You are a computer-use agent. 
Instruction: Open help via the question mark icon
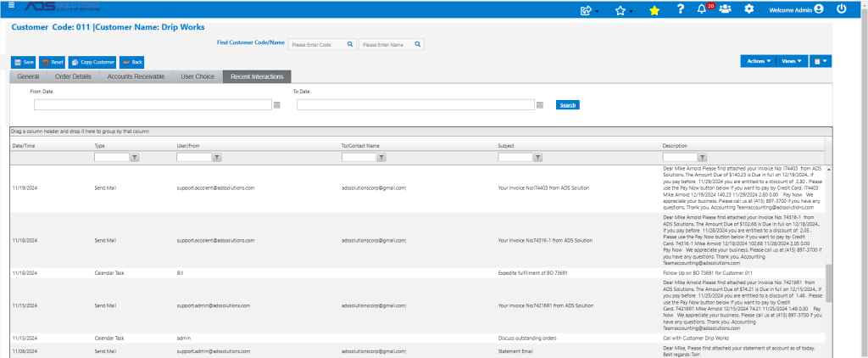pos(681,9)
